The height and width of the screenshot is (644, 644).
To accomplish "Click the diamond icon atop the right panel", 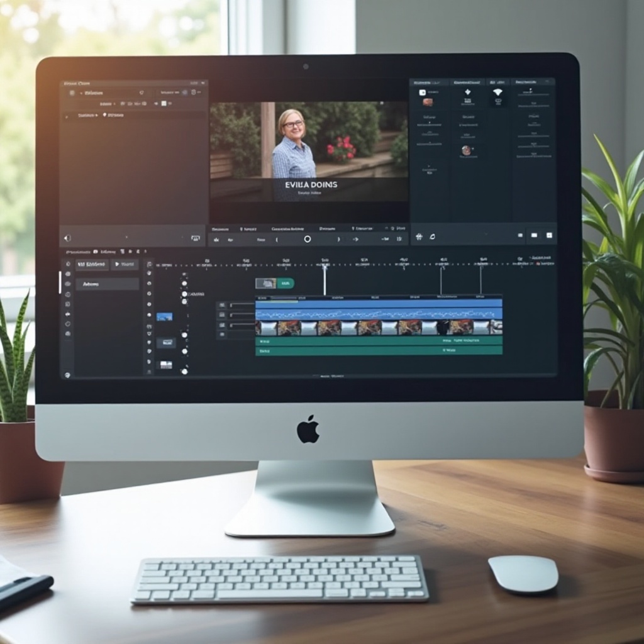I will click(x=467, y=92).
